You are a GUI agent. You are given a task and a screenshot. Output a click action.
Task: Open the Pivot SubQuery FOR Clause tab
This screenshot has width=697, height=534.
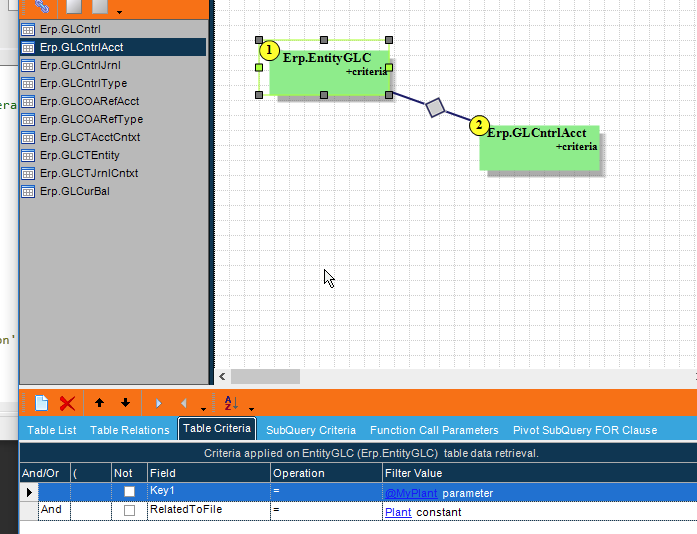pos(585,430)
